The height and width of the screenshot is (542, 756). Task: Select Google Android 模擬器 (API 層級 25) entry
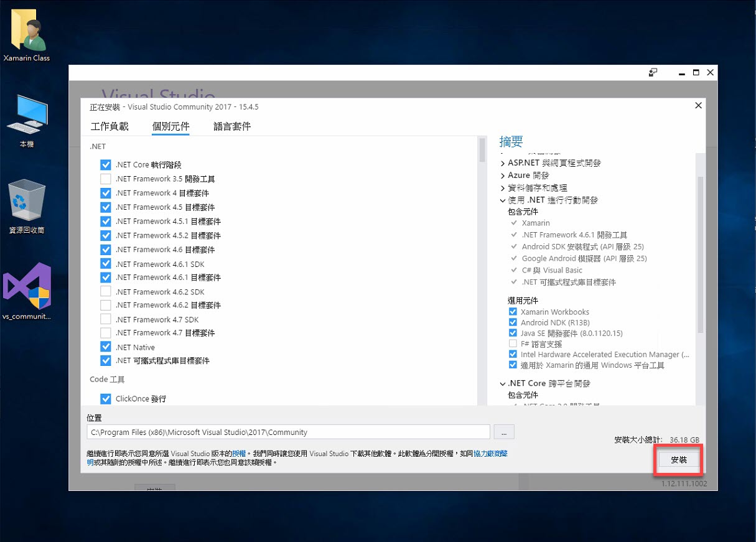click(x=584, y=258)
